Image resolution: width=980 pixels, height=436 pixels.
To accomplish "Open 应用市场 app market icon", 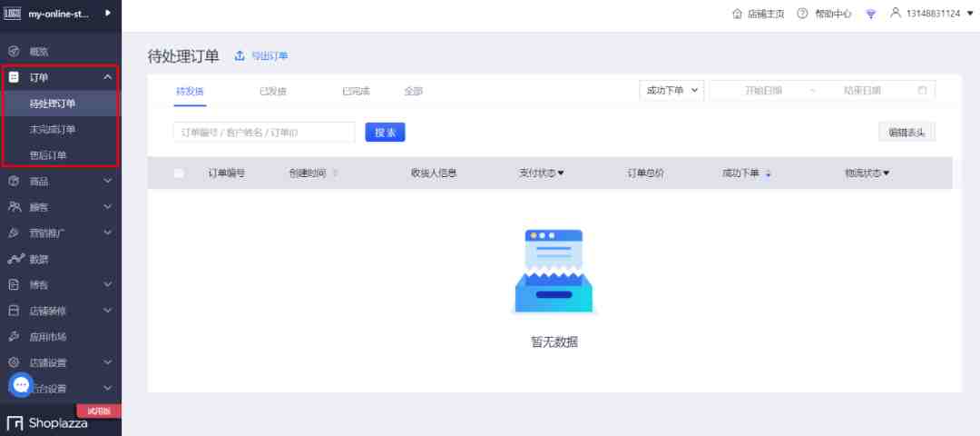I will tap(14, 337).
